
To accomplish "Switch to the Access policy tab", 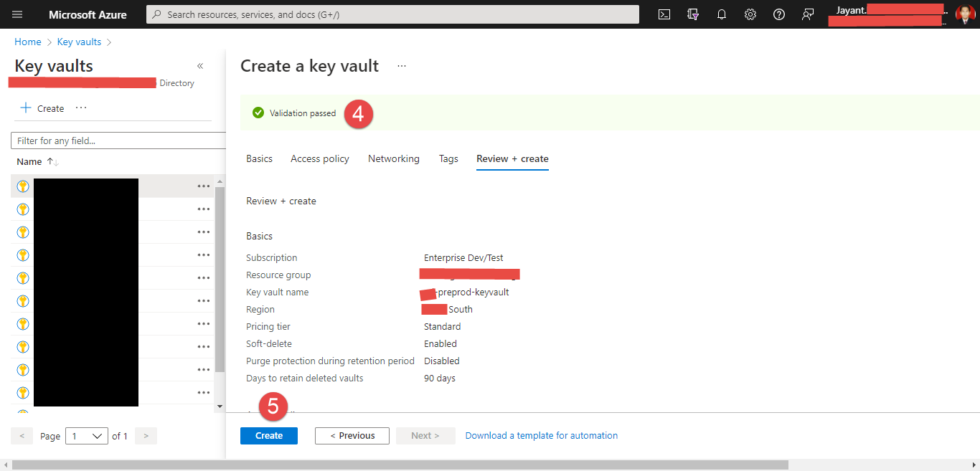I will coord(320,158).
